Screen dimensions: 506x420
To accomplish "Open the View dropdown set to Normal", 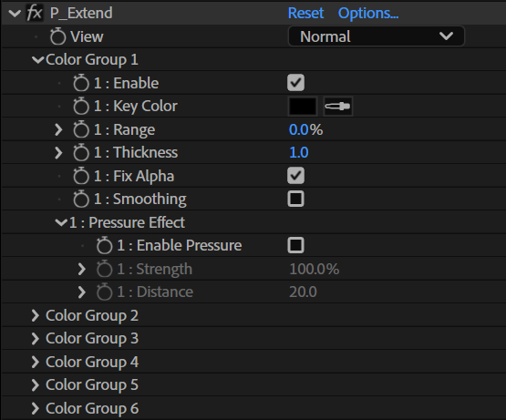I will [x=377, y=36].
